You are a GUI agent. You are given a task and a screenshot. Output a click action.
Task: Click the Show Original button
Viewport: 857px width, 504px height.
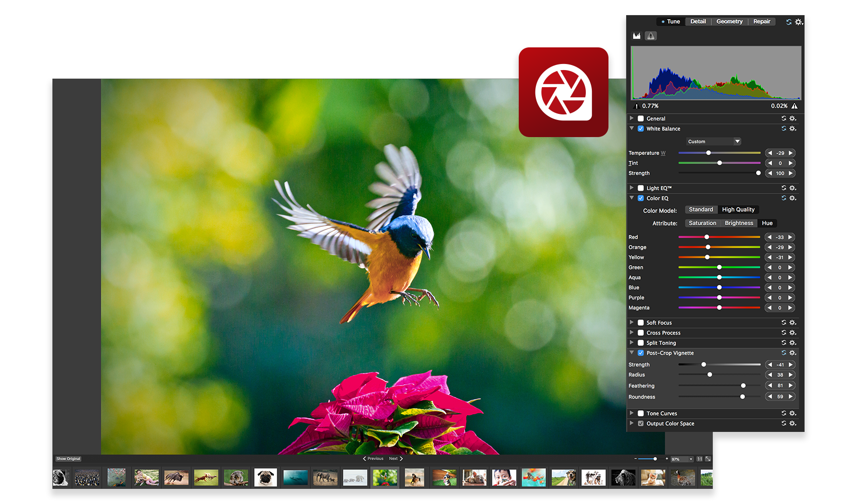coord(68,459)
